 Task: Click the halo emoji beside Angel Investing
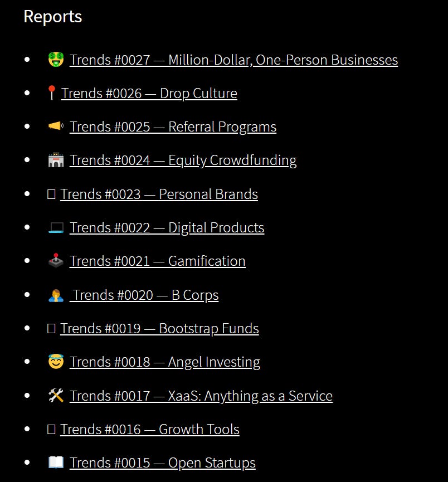point(56,361)
